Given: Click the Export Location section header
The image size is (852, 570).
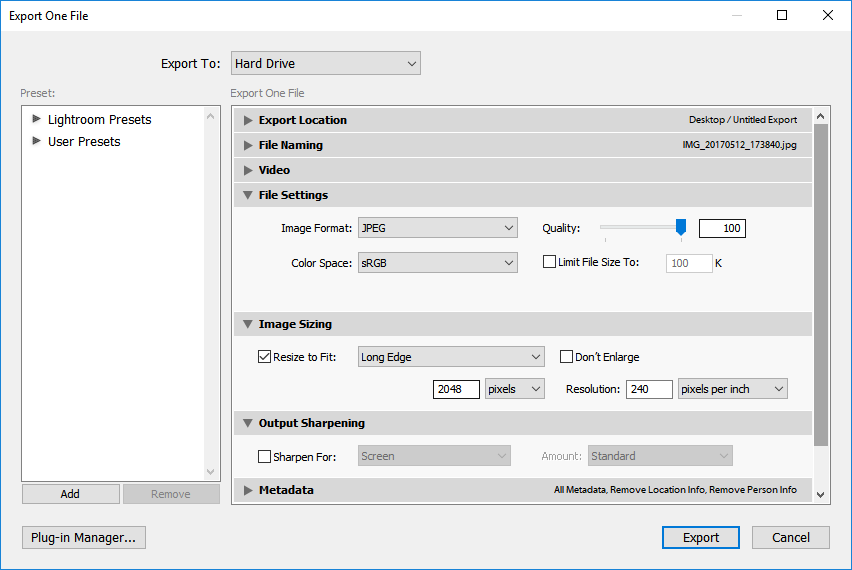Looking at the screenshot, I should click(523, 120).
